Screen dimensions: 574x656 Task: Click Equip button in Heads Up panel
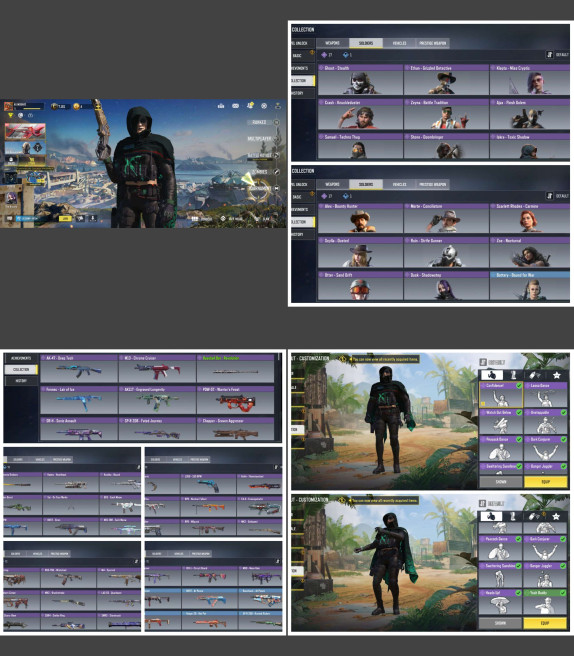click(545, 623)
